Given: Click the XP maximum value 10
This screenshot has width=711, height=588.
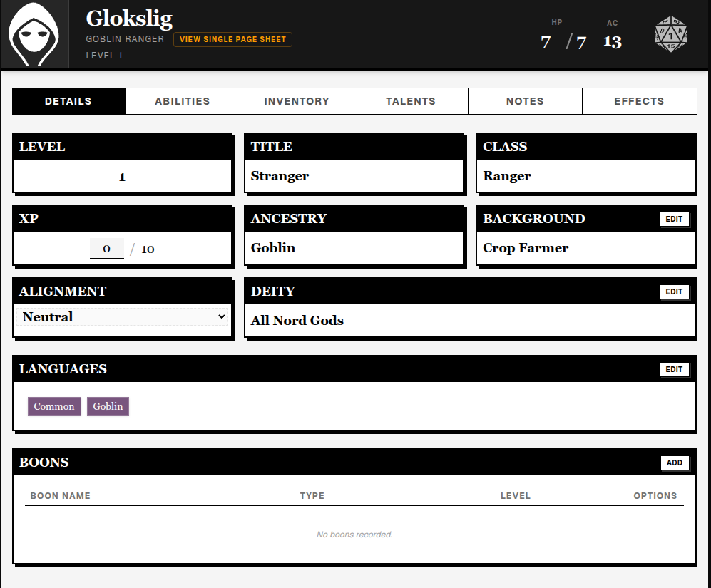Looking at the screenshot, I should 148,249.
